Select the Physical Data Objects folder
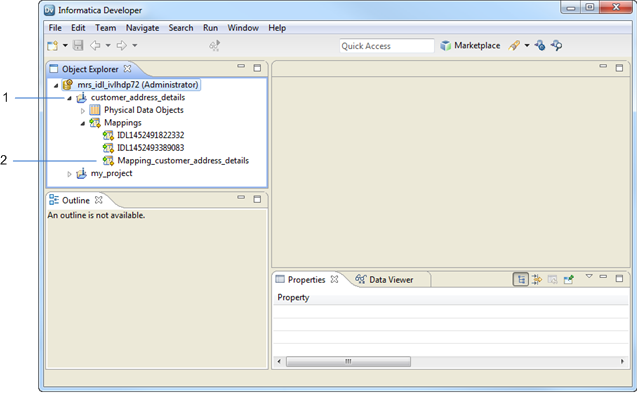The height and width of the screenshot is (393, 638). coord(144,110)
